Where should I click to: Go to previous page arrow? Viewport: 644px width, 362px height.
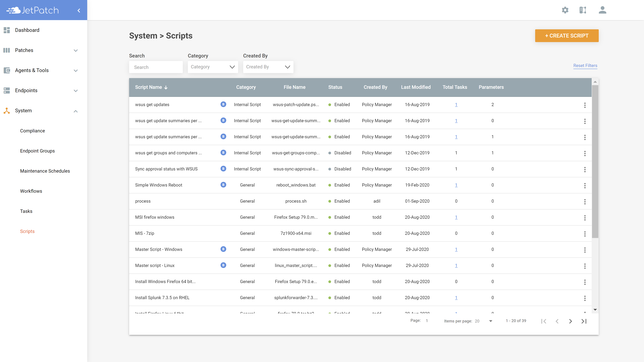tap(557, 321)
